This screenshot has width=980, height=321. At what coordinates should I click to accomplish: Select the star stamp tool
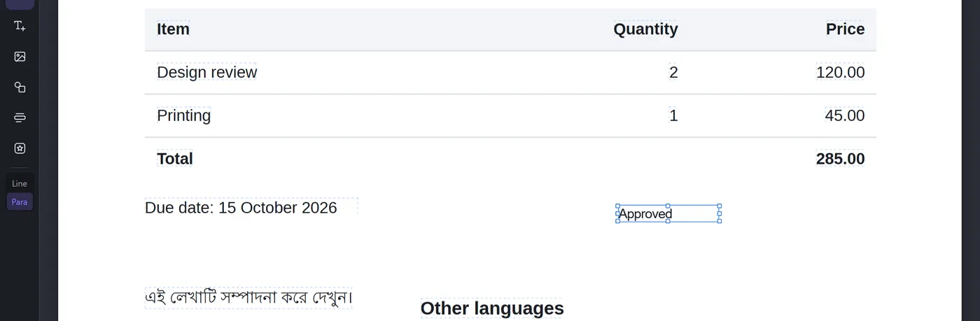click(x=20, y=148)
